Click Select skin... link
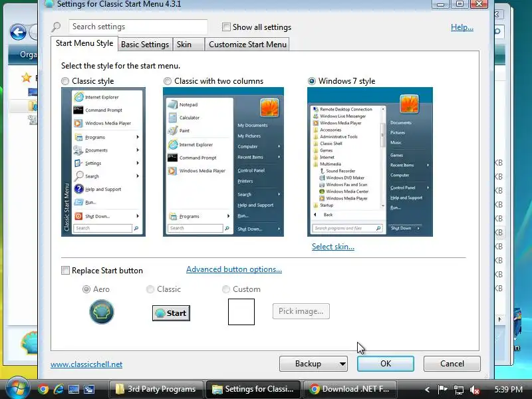This screenshot has width=532, height=399. (x=333, y=247)
